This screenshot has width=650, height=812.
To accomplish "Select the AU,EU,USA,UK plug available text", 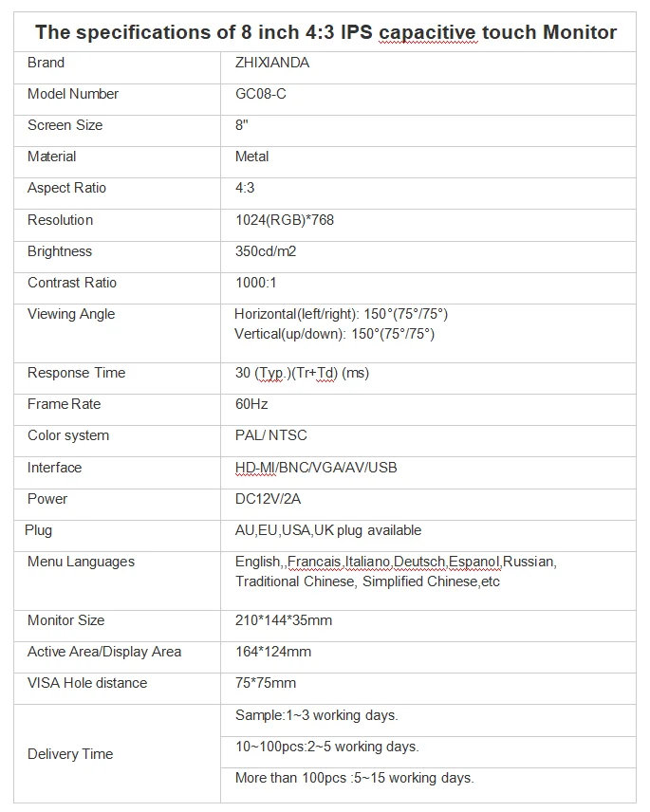I will click(x=328, y=530).
